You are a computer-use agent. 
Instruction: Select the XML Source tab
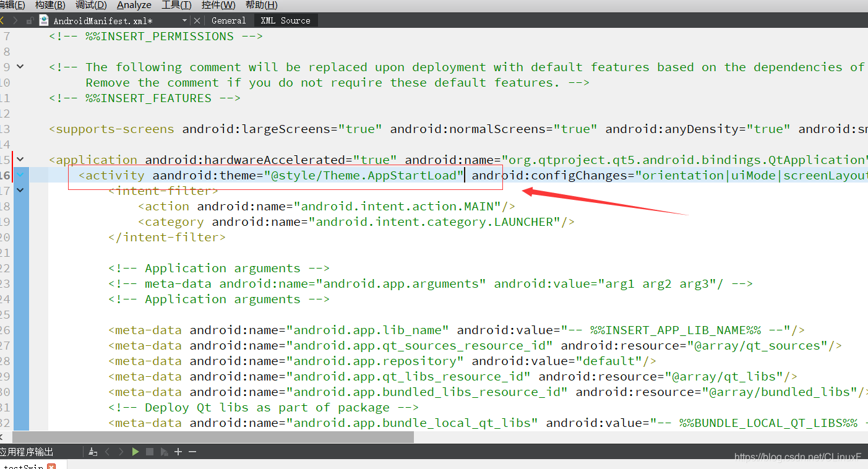[x=285, y=20]
